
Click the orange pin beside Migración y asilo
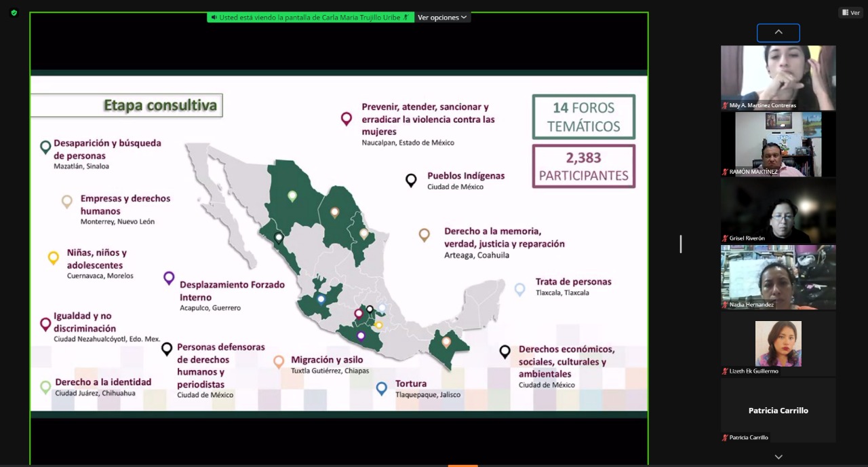(279, 362)
